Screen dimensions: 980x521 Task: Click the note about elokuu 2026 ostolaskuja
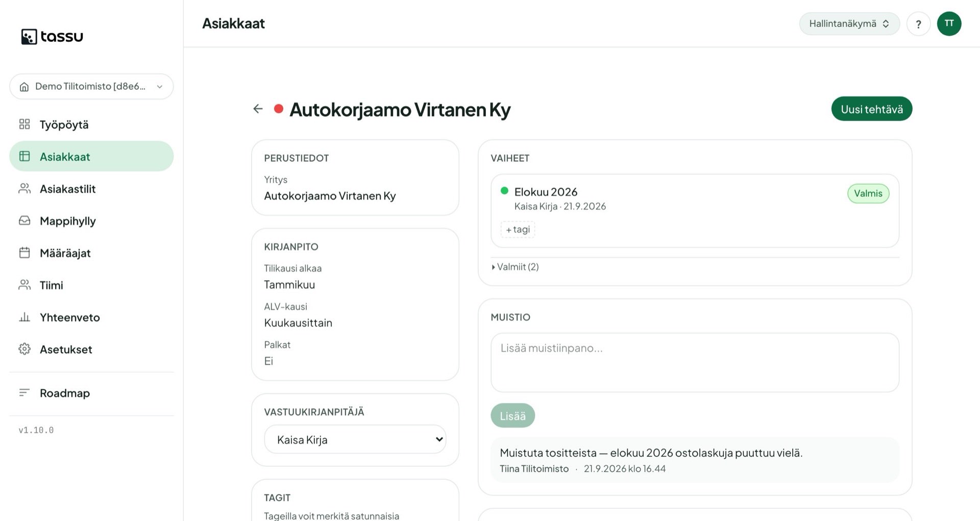[x=651, y=453]
